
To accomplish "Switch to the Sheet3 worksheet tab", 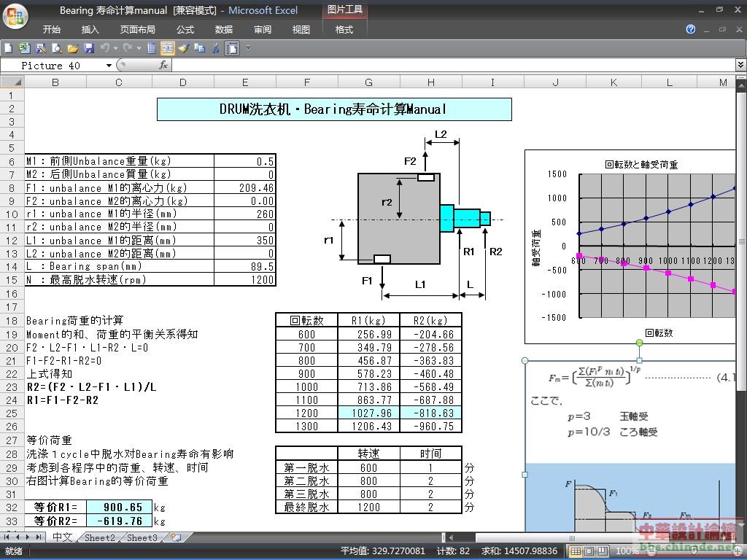I will pos(142,537).
